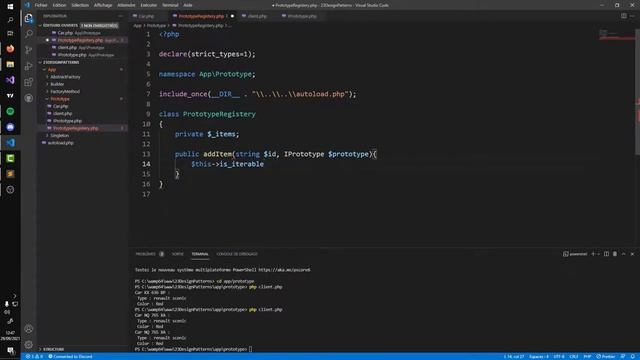Switch to IPrototype.php editor tab
This screenshot has width=640, height=360.
(x=302, y=16)
